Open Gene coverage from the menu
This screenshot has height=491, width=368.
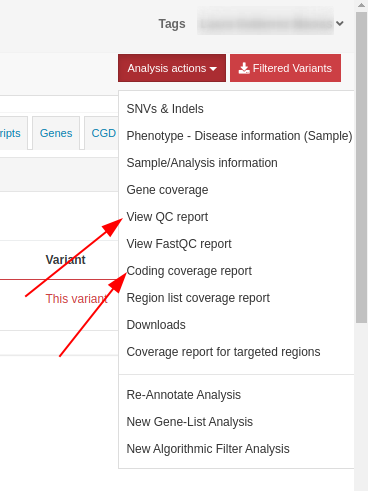167,190
